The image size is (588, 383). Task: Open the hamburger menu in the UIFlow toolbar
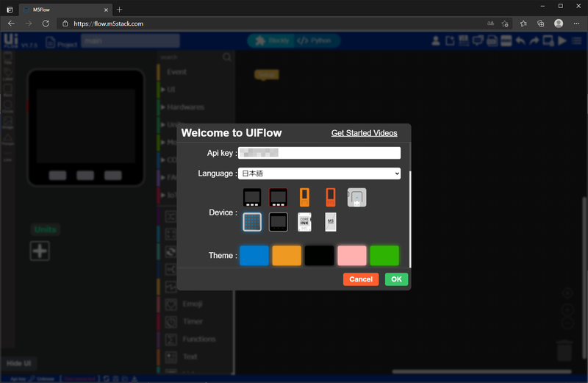coord(577,40)
